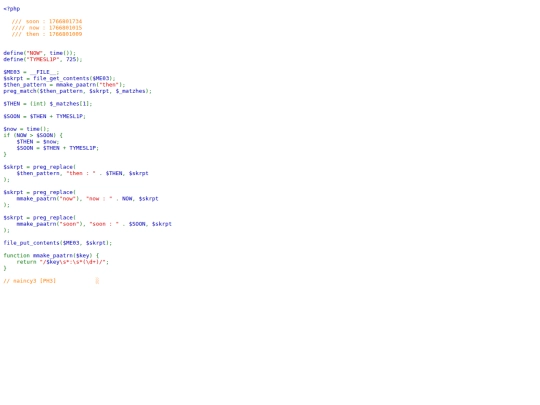Screen dimensions: 540x405
Task: Click the $THEN = $now line
Action: point(38,142)
